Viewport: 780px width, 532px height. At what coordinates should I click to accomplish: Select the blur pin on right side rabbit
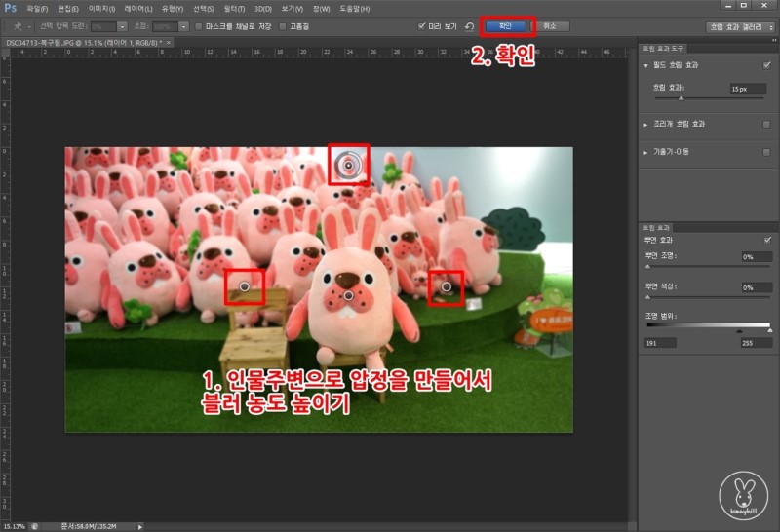click(447, 287)
